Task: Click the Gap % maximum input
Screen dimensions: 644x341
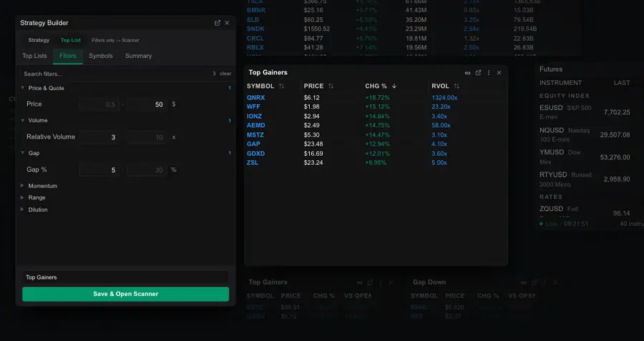Action: pyautogui.click(x=147, y=170)
